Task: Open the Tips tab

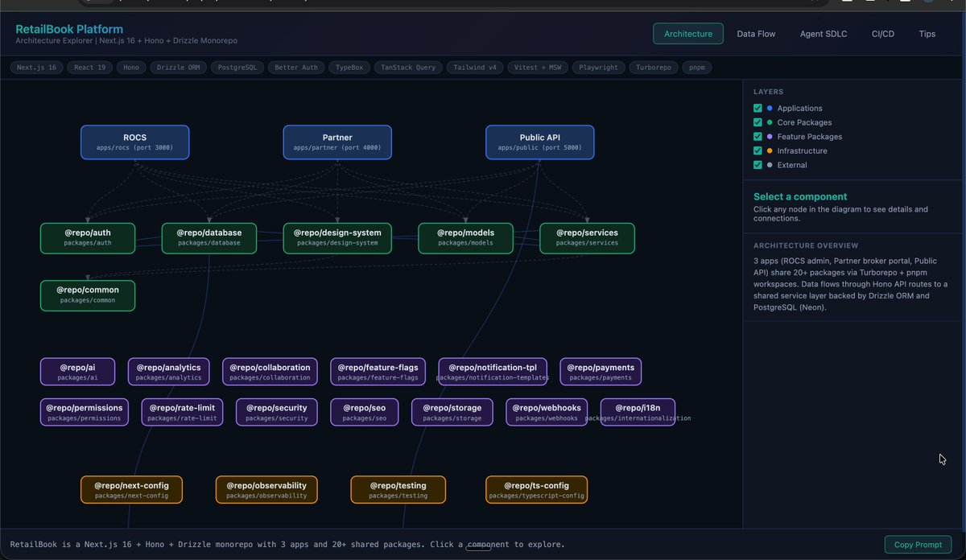Action: coord(927,34)
